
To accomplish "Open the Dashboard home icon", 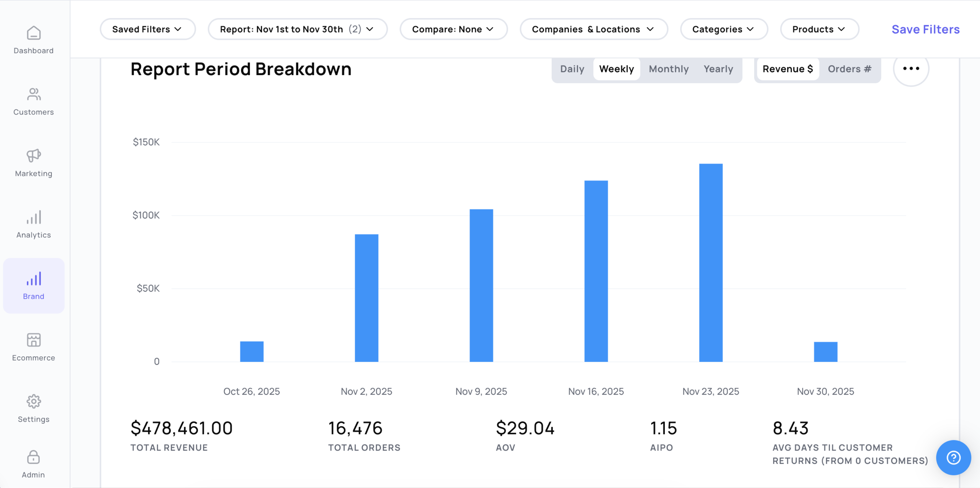I will [x=33, y=33].
